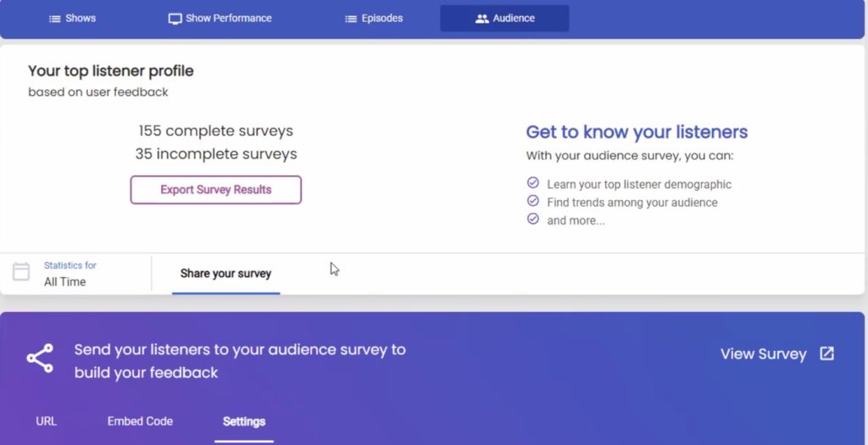Click checkmark icon beside Find trends among your audience
Screen dimensions: 868x445
pos(533,200)
